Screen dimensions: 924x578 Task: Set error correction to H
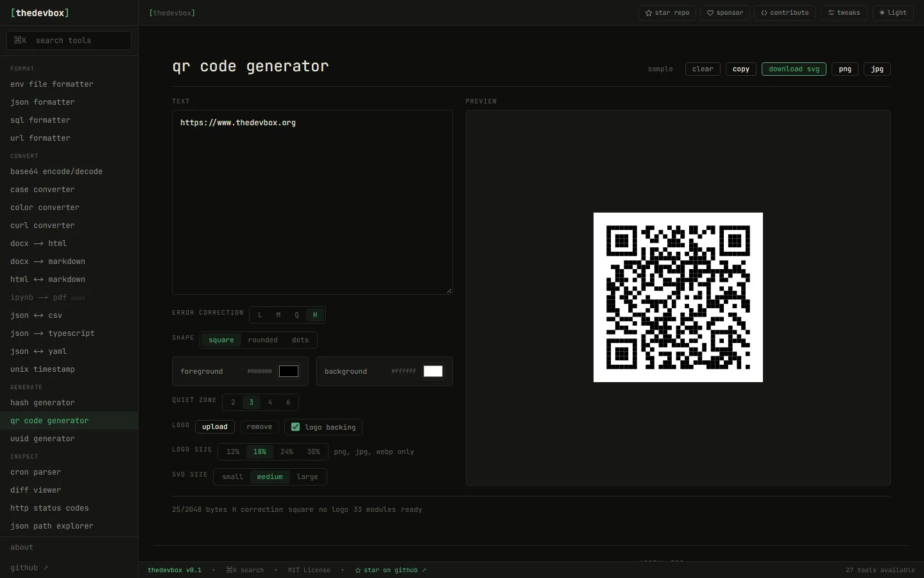(x=315, y=315)
